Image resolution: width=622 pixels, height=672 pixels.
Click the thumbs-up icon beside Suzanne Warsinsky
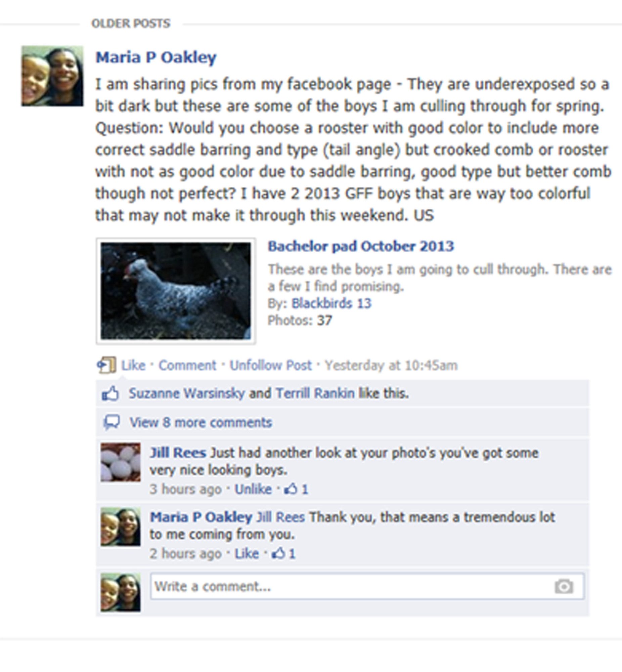(110, 393)
